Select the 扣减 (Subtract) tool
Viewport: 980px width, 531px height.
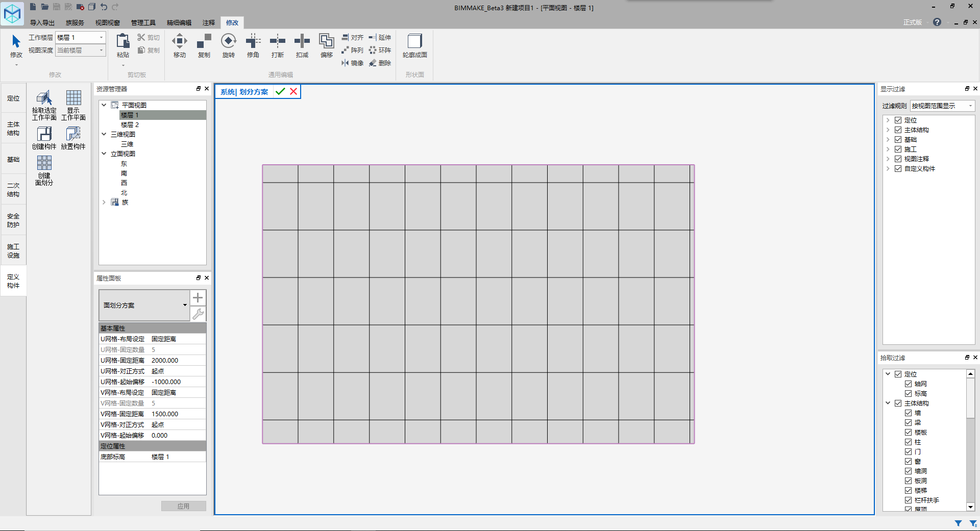coord(302,45)
